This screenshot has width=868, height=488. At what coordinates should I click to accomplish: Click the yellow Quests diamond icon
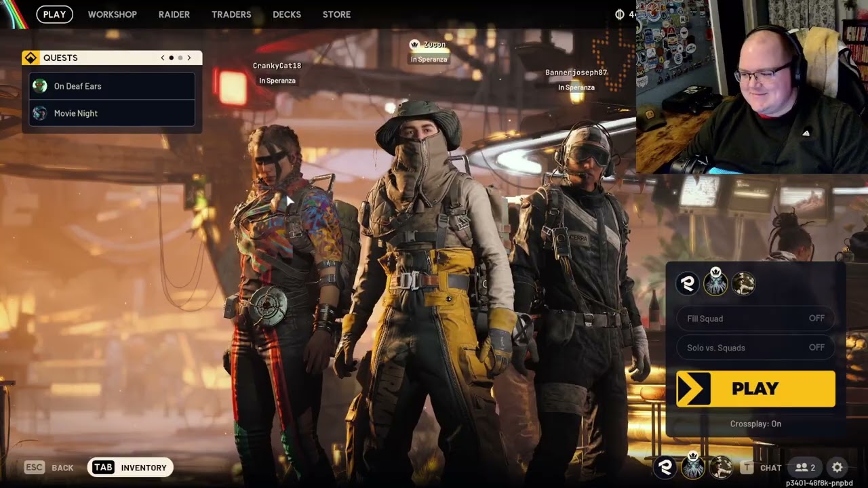click(31, 58)
